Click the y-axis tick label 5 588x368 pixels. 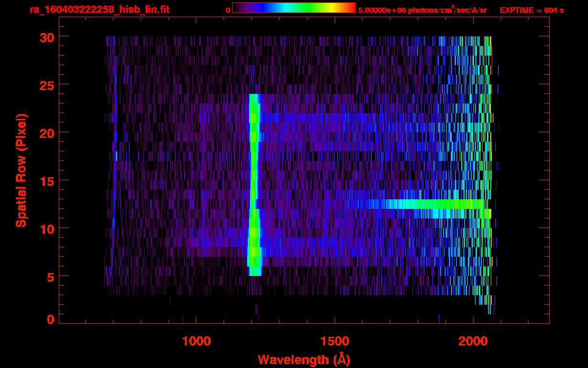pyautogui.click(x=50, y=276)
